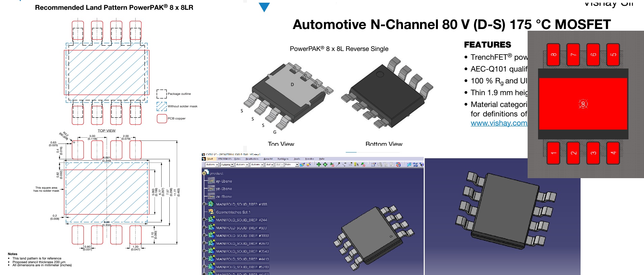Click the xy-Ebene plane icon
Viewport: 644px width, 275px height.
click(211, 181)
